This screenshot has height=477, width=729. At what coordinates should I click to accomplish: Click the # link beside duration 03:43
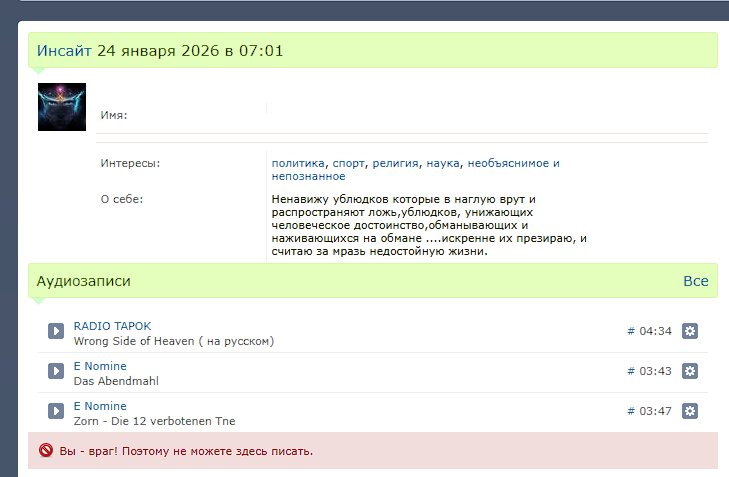630,371
